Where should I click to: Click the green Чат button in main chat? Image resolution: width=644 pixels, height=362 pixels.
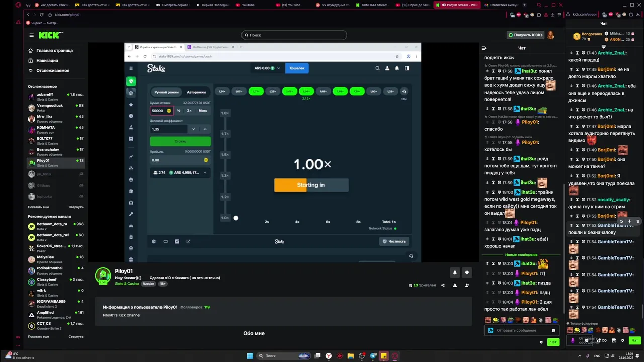pos(553,342)
